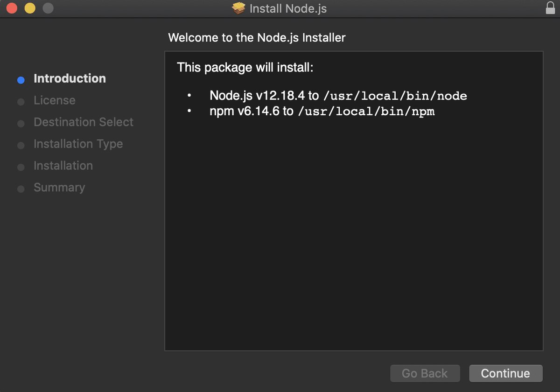The image size is (560, 392).
Task: Click the "Welcome to the Node.js Installer" heading
Action: click(x=257, y=38)
